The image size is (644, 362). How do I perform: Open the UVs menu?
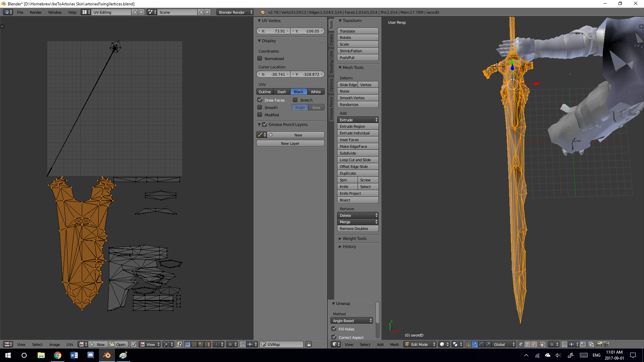point(70,344)
